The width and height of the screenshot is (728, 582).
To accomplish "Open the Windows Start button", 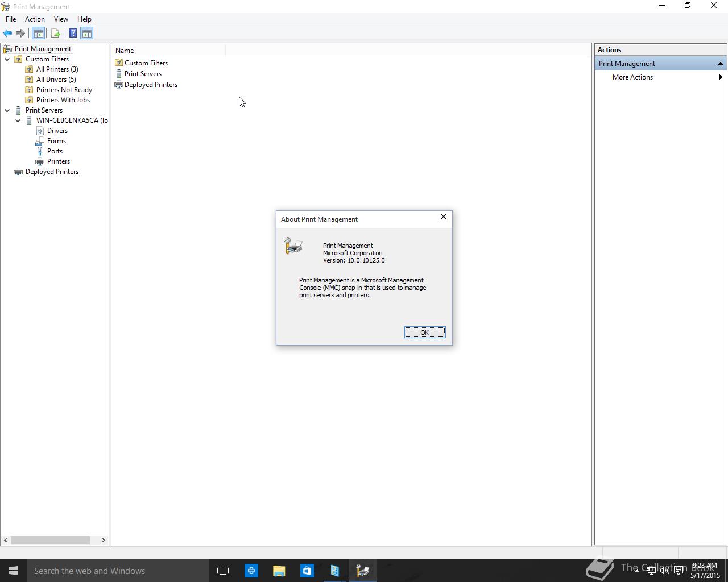I will point(14,571).
